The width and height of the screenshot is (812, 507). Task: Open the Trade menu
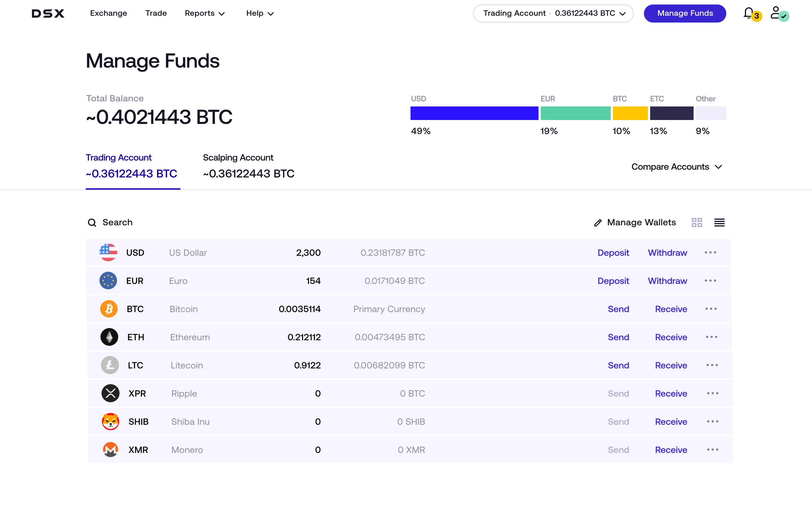pyautogui.click(x=156, y=14)
